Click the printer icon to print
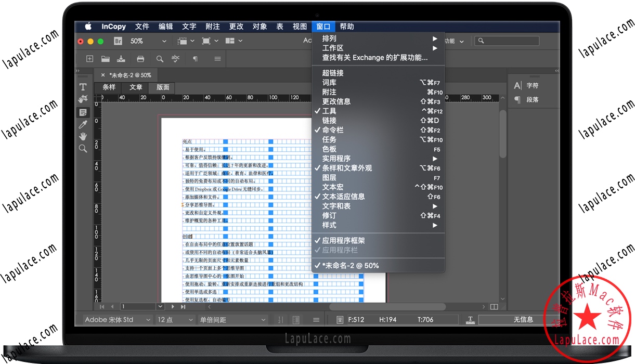 pyautogui.click(x=140, y=59)
